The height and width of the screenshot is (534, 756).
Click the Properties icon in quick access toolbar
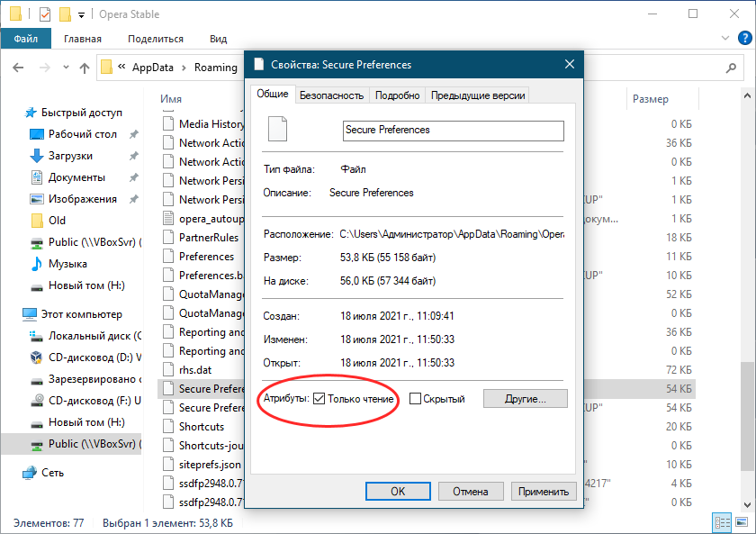pyautogui.click(x=45, y=14)
